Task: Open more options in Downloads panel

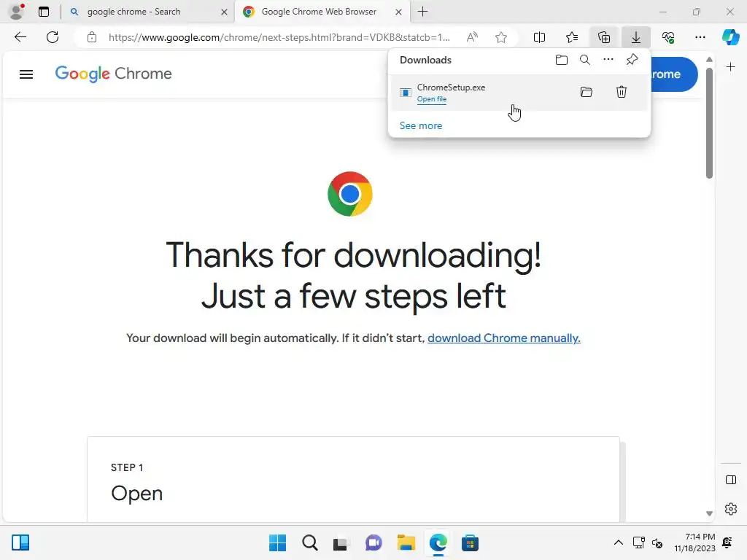Action: click(608, 60)
